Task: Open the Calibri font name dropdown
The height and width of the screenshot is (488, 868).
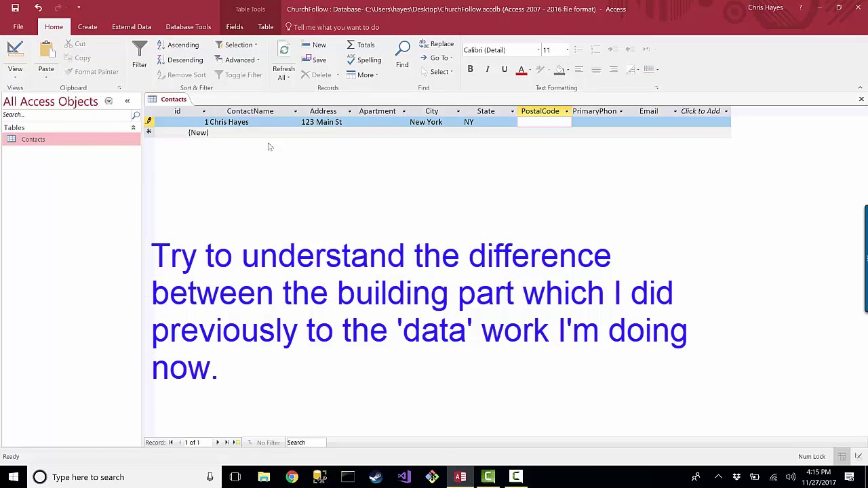Action: 538,50
